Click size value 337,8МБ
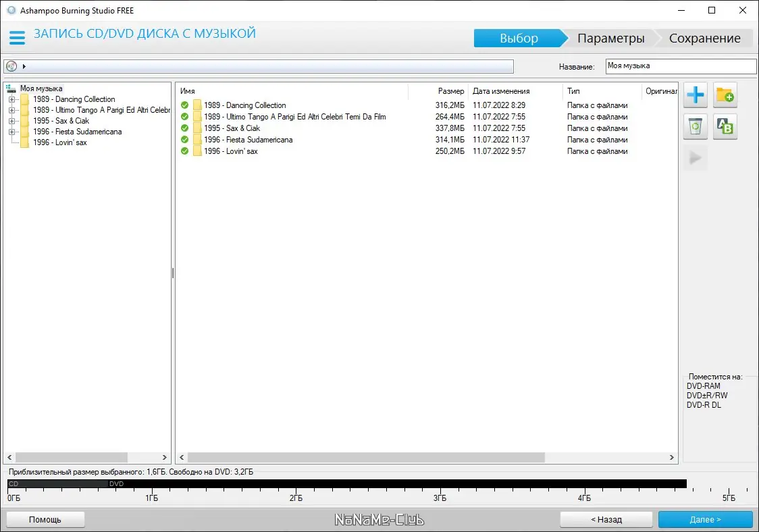The width and height of the screenshot is (759, 532). [450, 128]
